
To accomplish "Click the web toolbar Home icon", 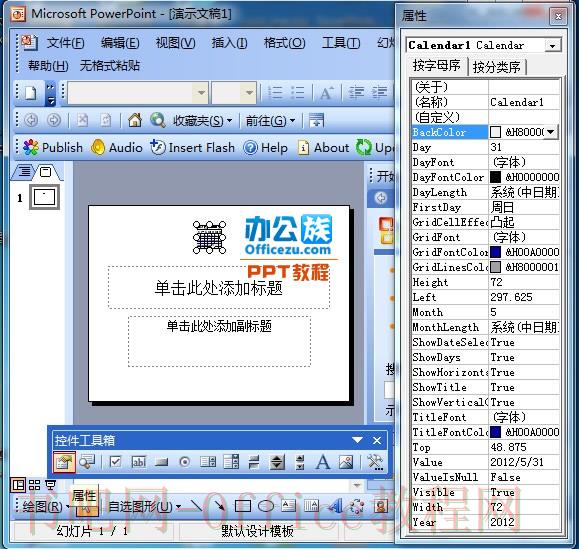I will click(134, 120).
